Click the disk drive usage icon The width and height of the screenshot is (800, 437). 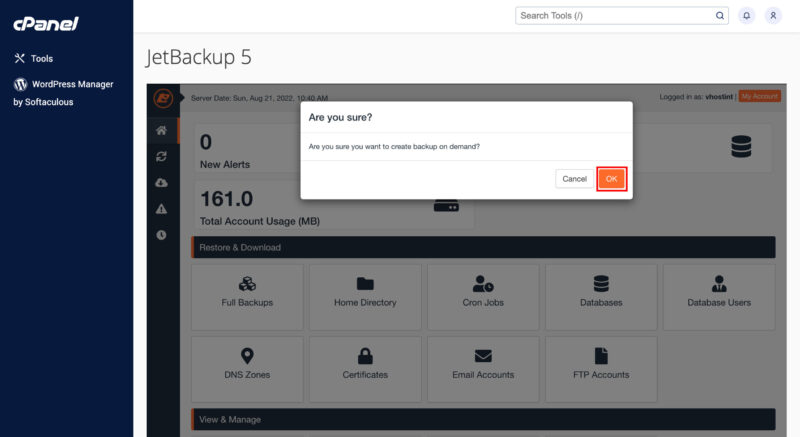click(446, 205)
